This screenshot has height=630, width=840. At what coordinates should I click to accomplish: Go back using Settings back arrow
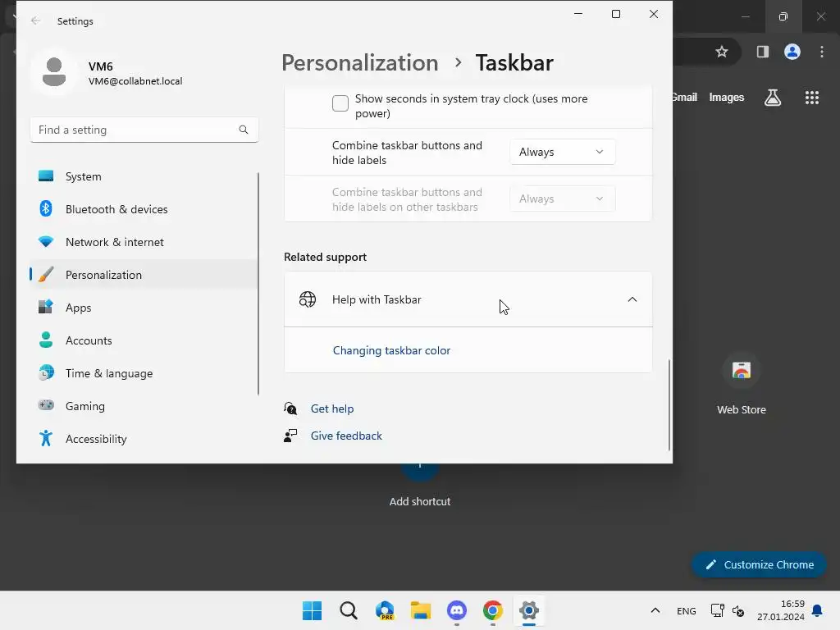point(35,21)
